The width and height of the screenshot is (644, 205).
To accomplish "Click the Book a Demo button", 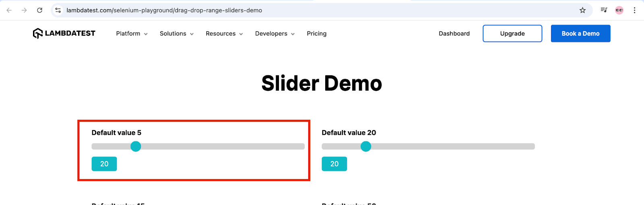I will (x=580, y=34).
